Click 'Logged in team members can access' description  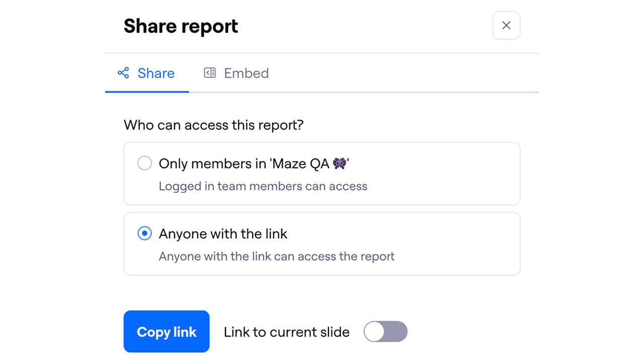click(x=263, y=186)
